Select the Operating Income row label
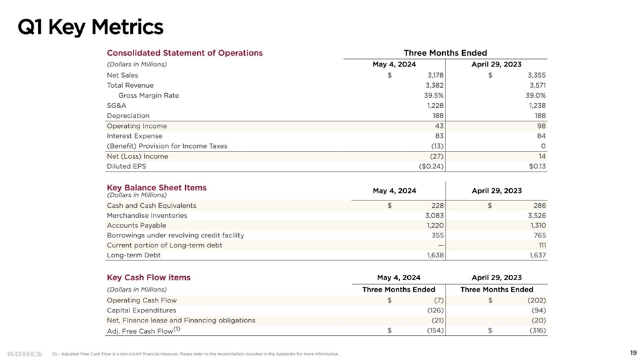The width and height of the screenshot is (644, 362). (137, 126)
